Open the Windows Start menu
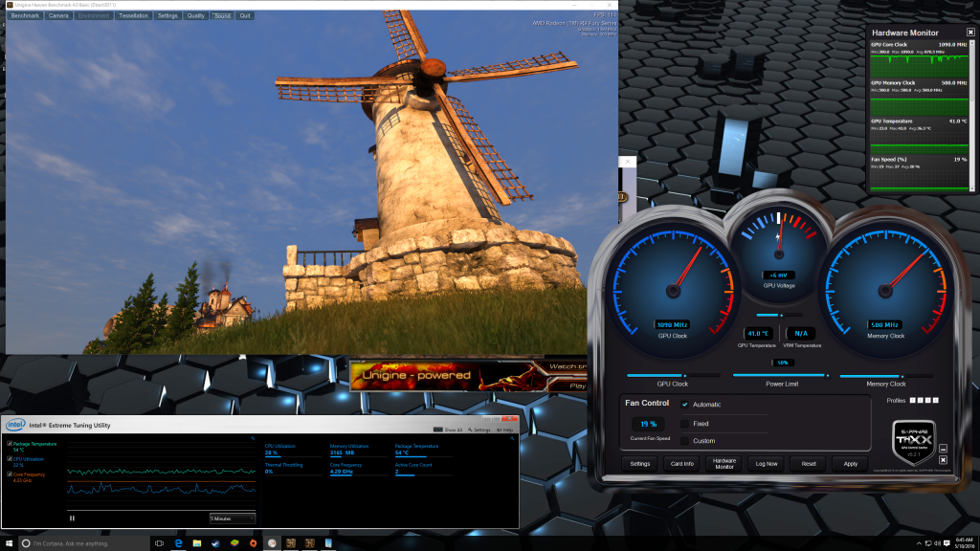This screenshot has width=980, height=551. (9, 543)
